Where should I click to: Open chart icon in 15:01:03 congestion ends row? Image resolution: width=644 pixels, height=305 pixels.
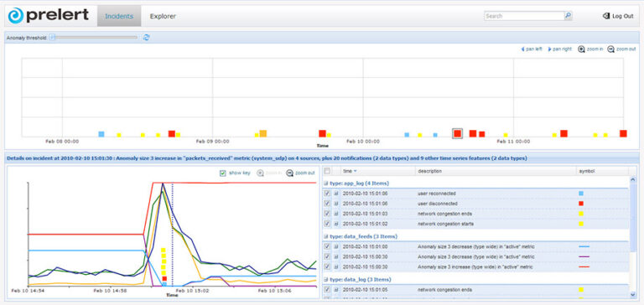pyautogui.click(x=335, y=214)
